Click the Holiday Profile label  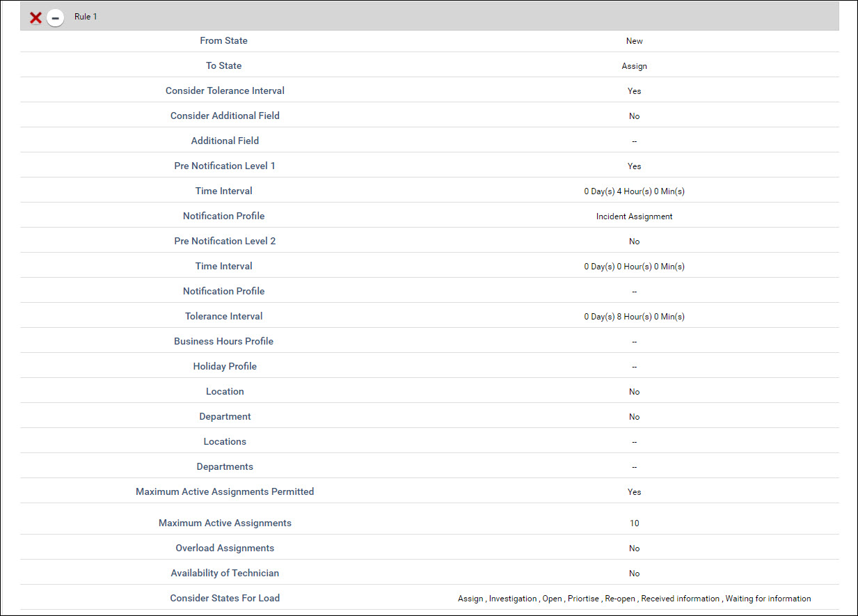[225, 367]
